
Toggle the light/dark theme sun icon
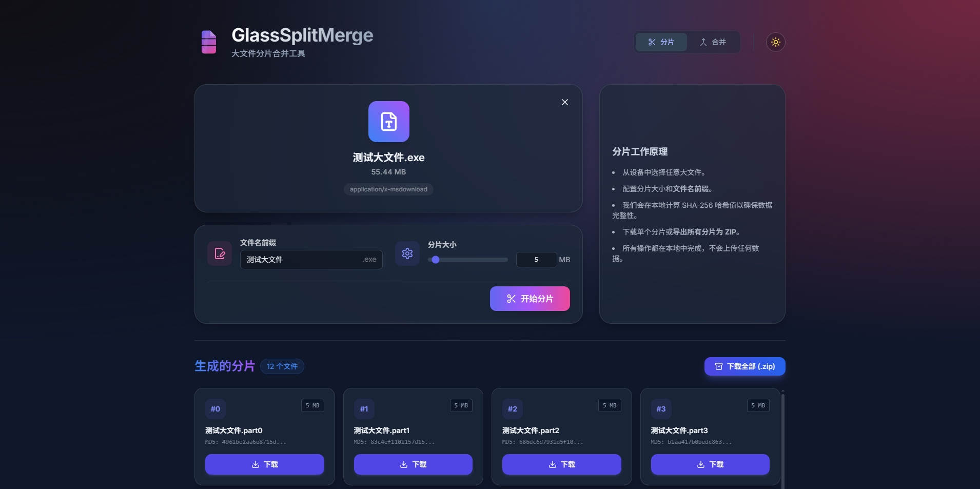tap(775, 42)
